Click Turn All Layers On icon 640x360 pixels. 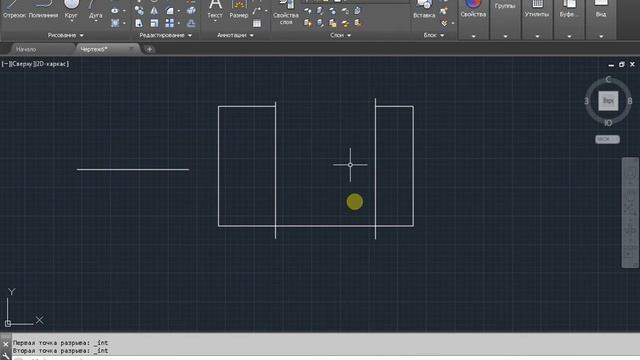[x=308, y=23]
